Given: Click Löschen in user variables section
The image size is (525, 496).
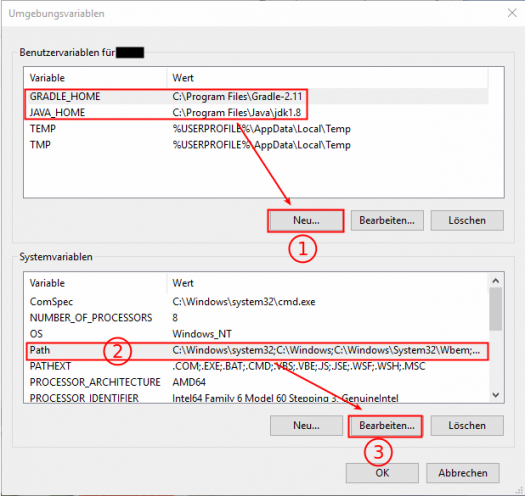Looking at the screenshot, I should click(x=467, y=220).
